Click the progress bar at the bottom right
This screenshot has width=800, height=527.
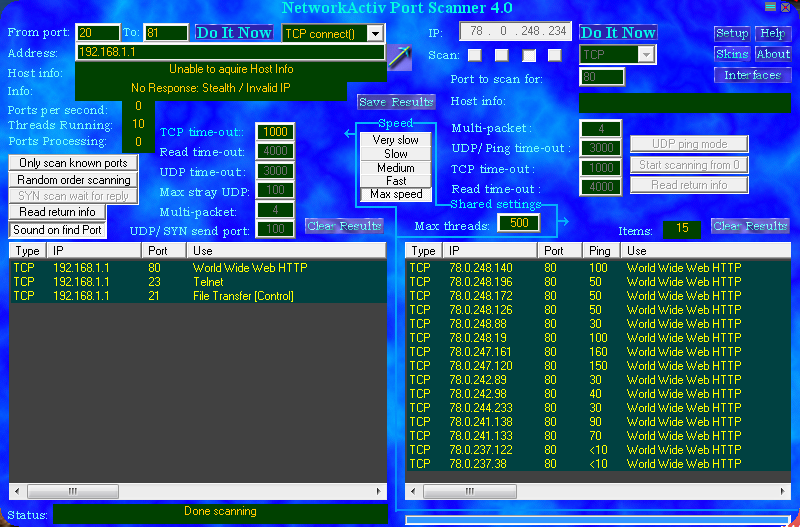pos(597,520)
